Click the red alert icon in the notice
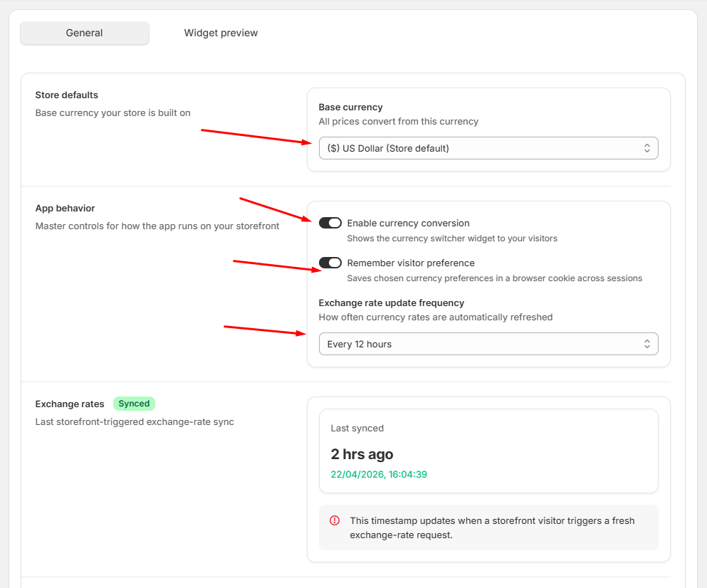707x588 pixels. [334, 520]
